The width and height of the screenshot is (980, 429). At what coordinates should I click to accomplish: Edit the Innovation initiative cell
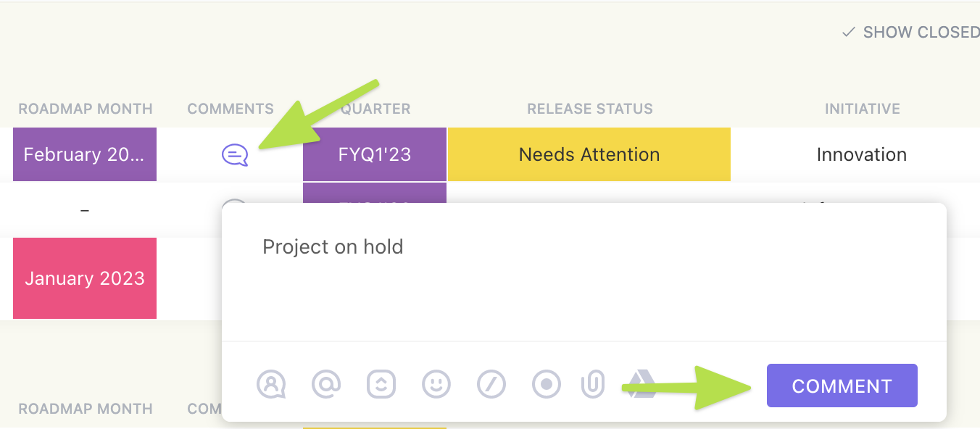coord(862,154)
